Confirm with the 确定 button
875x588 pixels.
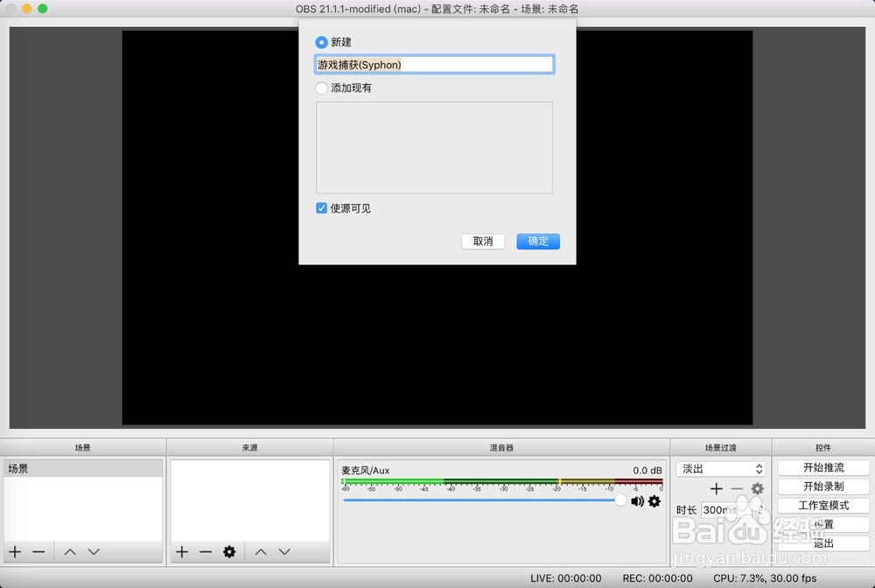tap(538, 241)
